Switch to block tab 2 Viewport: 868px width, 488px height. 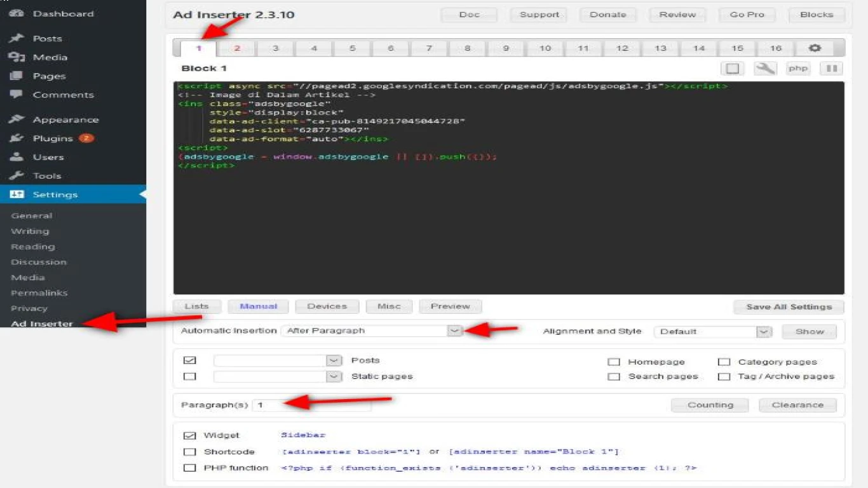pos(237,48)
